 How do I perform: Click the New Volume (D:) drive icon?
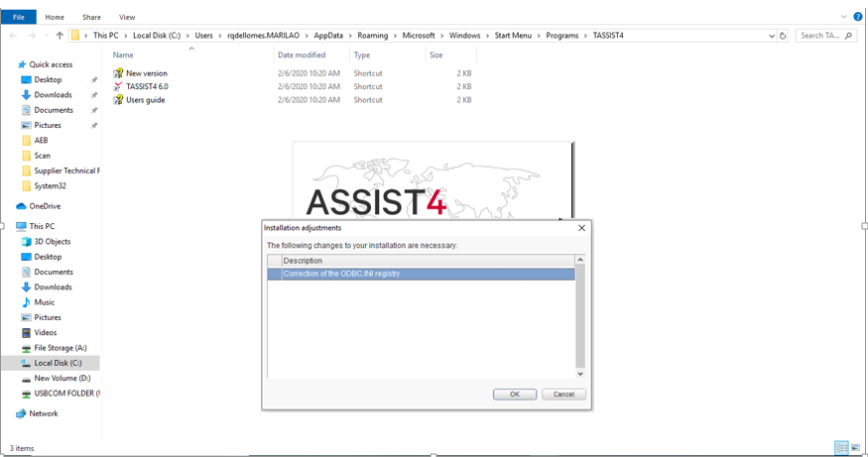(x=26, y=379)
